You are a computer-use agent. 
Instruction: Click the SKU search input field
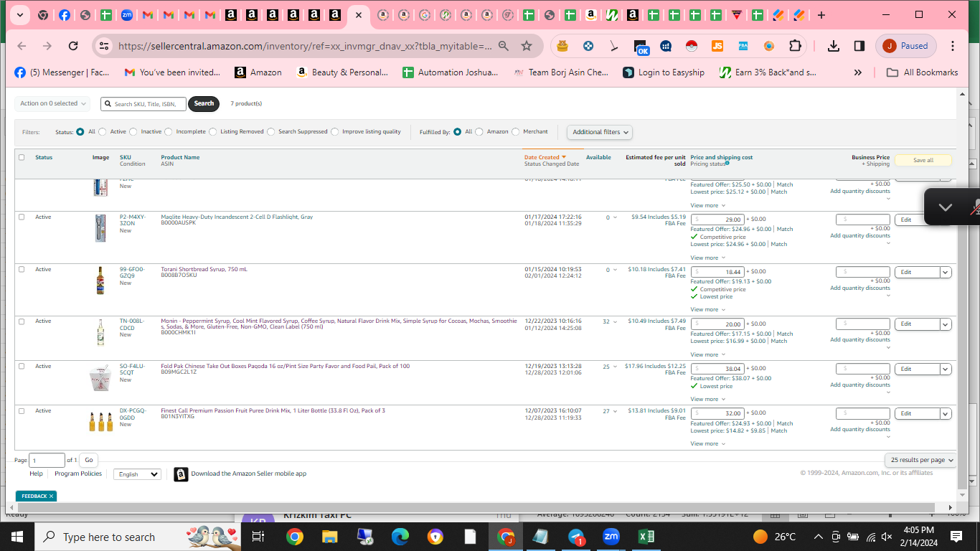(143, 104)
